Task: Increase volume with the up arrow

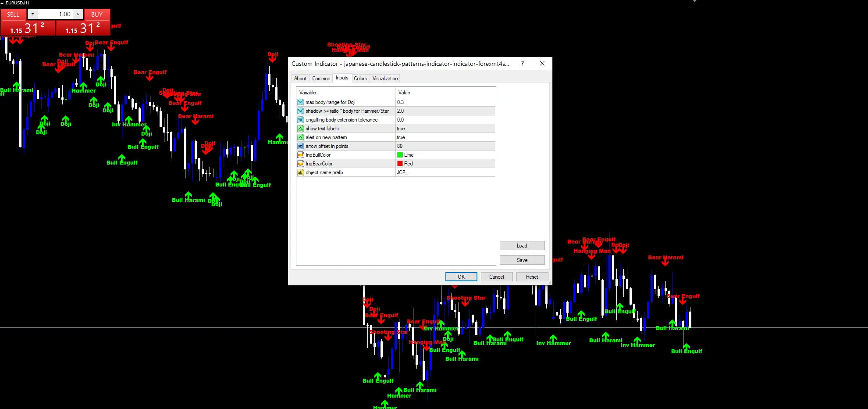Action: (78, 14)
